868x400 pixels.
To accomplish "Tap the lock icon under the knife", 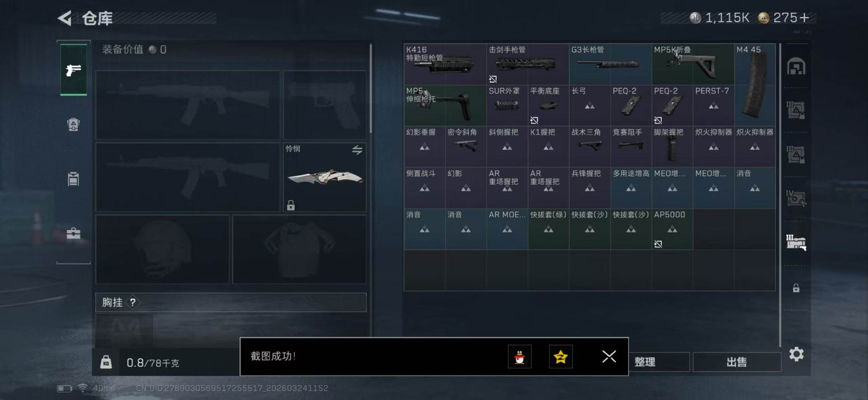I will click(291, 205).
